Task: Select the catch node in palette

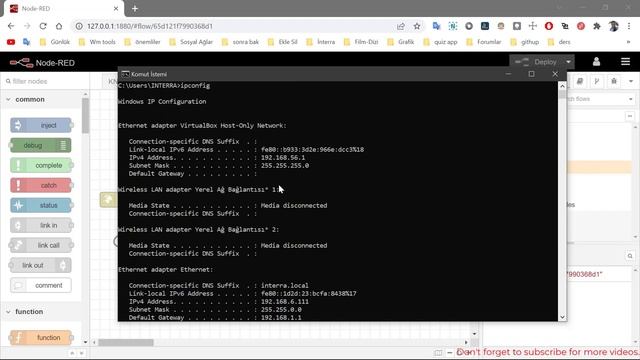Action: (41, 185)
